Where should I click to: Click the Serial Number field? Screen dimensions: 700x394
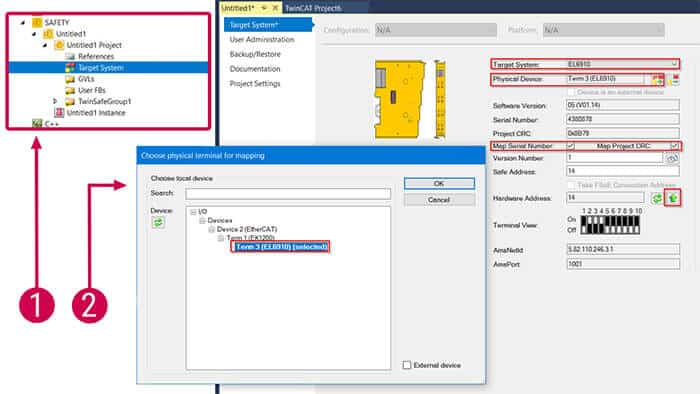pos(623,119)
